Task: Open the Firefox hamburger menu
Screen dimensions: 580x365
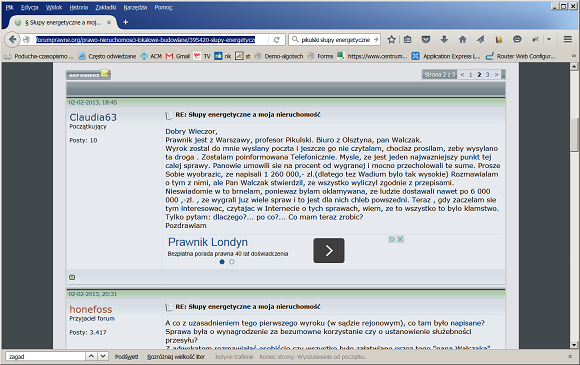Action: 568,39
